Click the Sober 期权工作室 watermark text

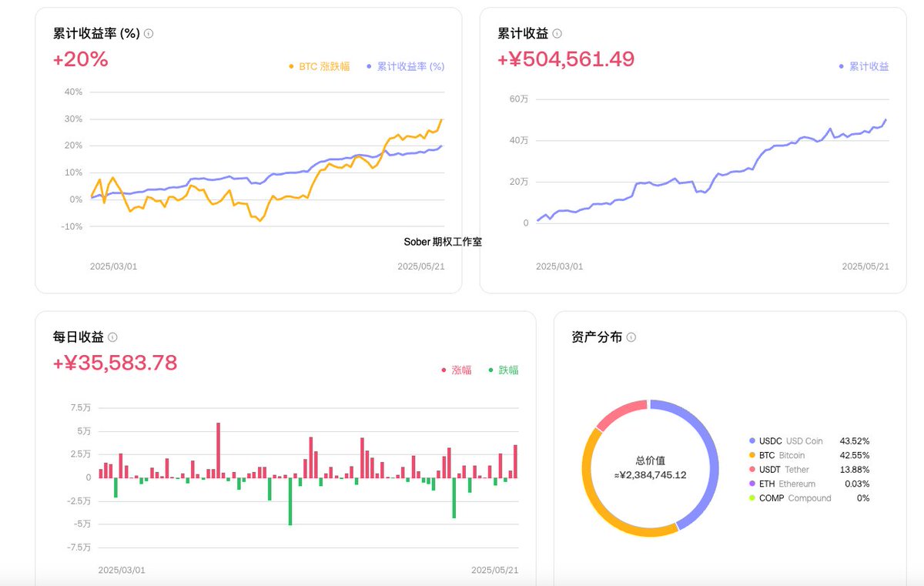[444, 241]
